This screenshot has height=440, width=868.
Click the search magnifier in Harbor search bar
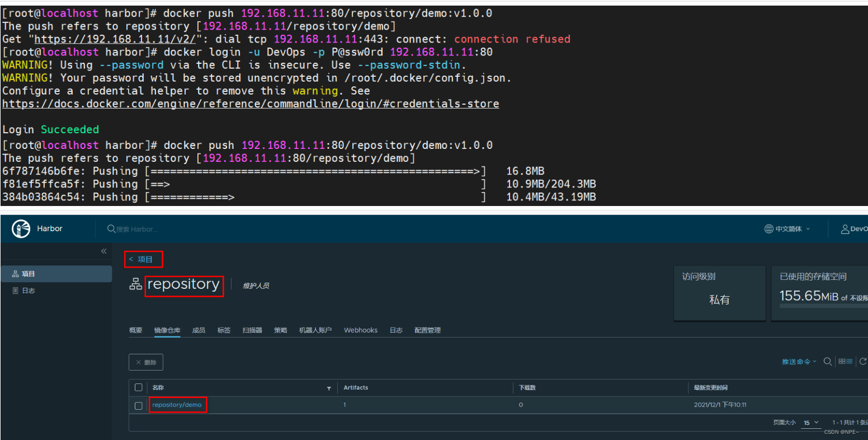(x=111, y=229)
